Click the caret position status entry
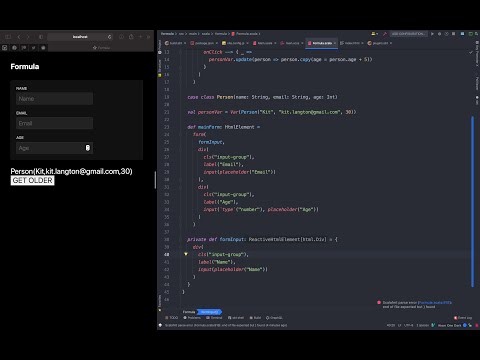Screen dimensions: 480x360 pos(391,325)
